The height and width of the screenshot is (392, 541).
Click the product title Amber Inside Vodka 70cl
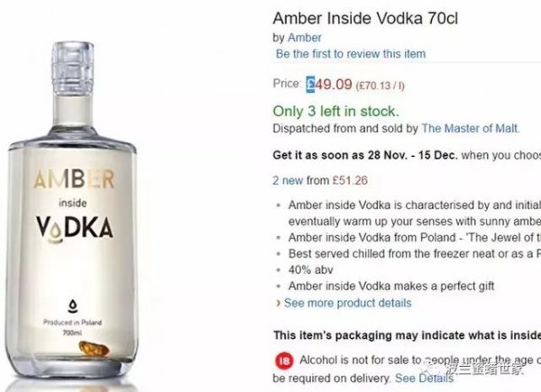(365, 18)
